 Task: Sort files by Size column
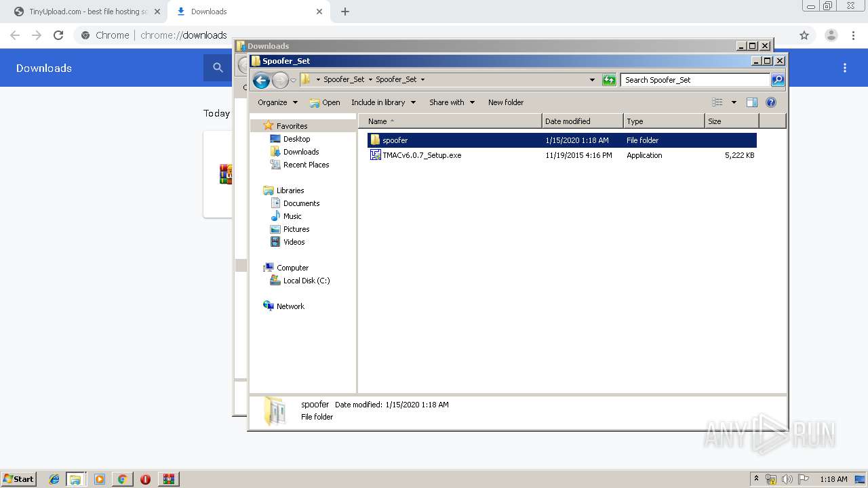pos(732,121)
